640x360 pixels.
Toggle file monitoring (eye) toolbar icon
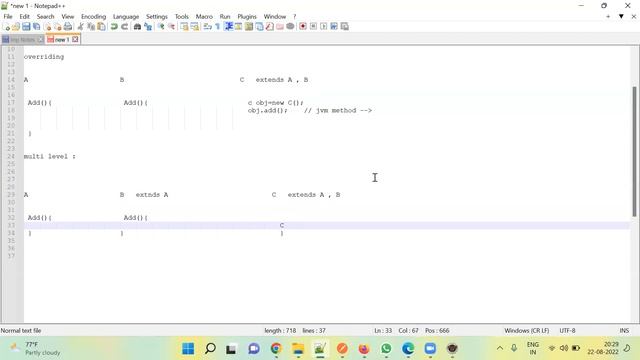click(290, 27)
